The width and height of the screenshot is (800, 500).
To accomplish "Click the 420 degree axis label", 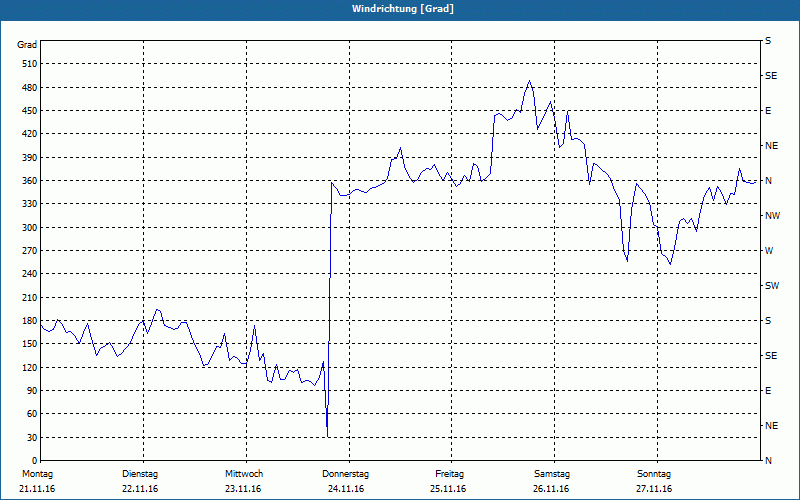I will [x=30, y=134].
